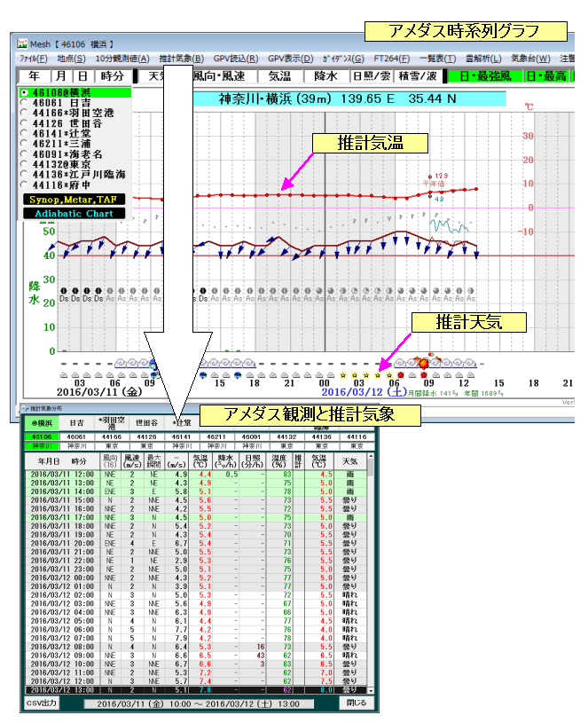The image size is (588, 723).
Task: Click the 時分 button
Action: [113, 76]
